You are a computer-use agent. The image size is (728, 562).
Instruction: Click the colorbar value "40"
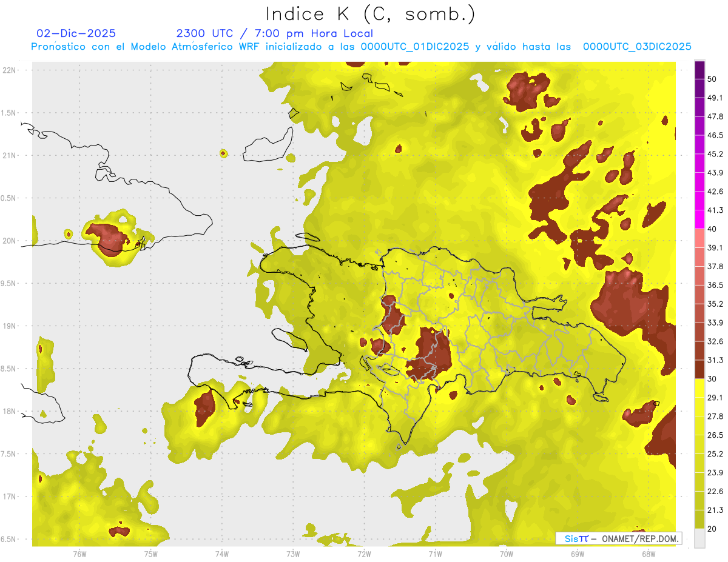click(x=712, y=229)
